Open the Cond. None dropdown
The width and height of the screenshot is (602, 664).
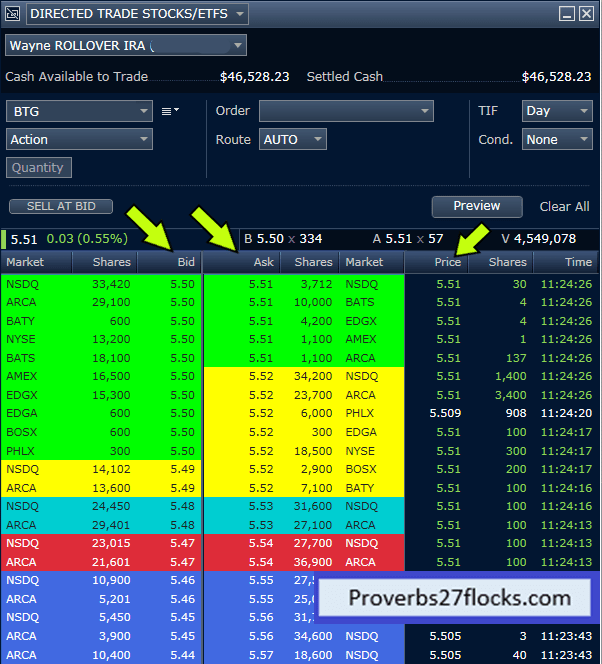pos(557,139)
